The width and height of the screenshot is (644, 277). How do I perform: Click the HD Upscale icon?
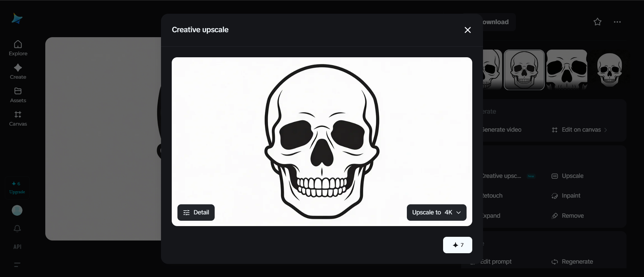[x=555, y=176]
